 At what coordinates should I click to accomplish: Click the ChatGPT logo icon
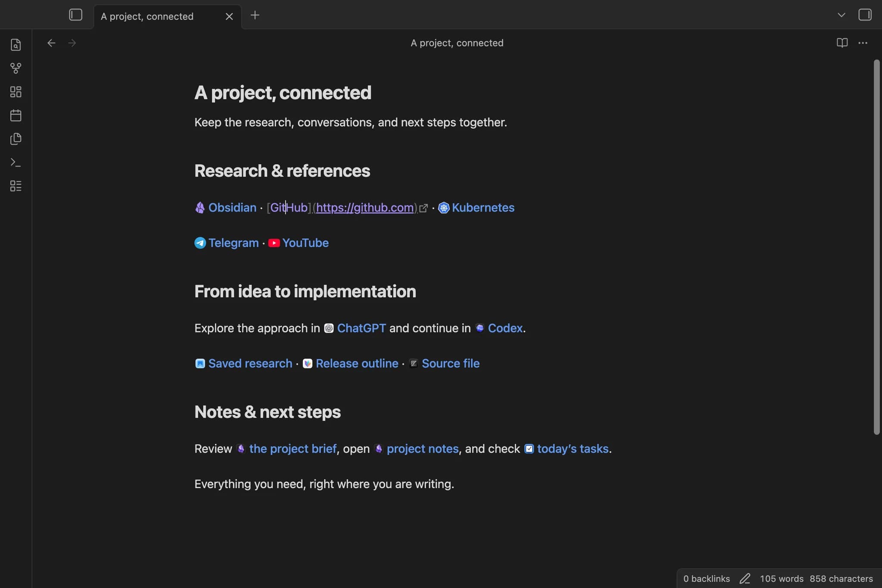(329, 328)
